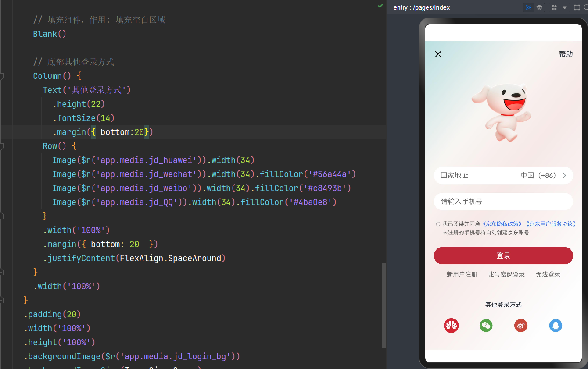588x369 pixels.
Task: Collapse the Column() code fold marker
Action: click(2, 76)
